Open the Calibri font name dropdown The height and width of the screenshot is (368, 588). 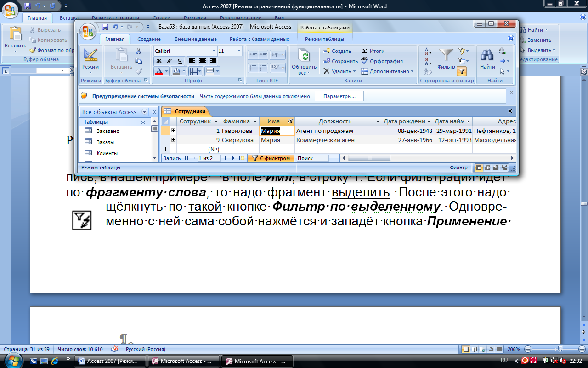(x=213, y=51)
